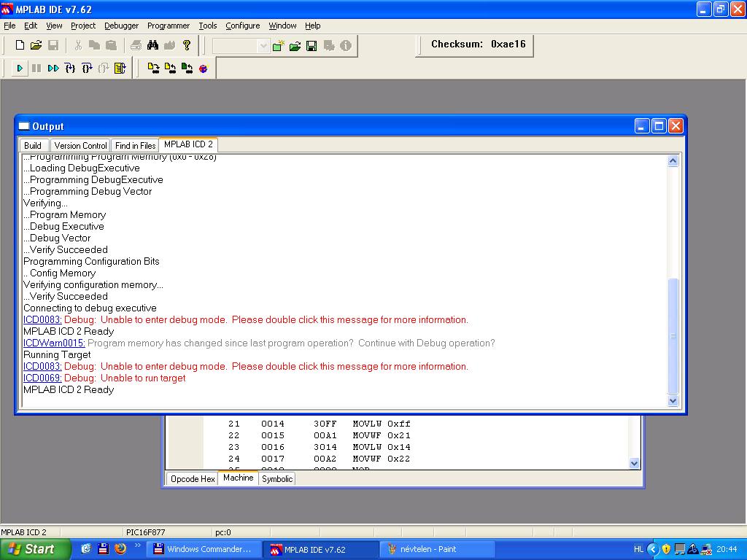
Task: Click the Reset and Connect to ICD icon
Action: (x=204, y=69)
